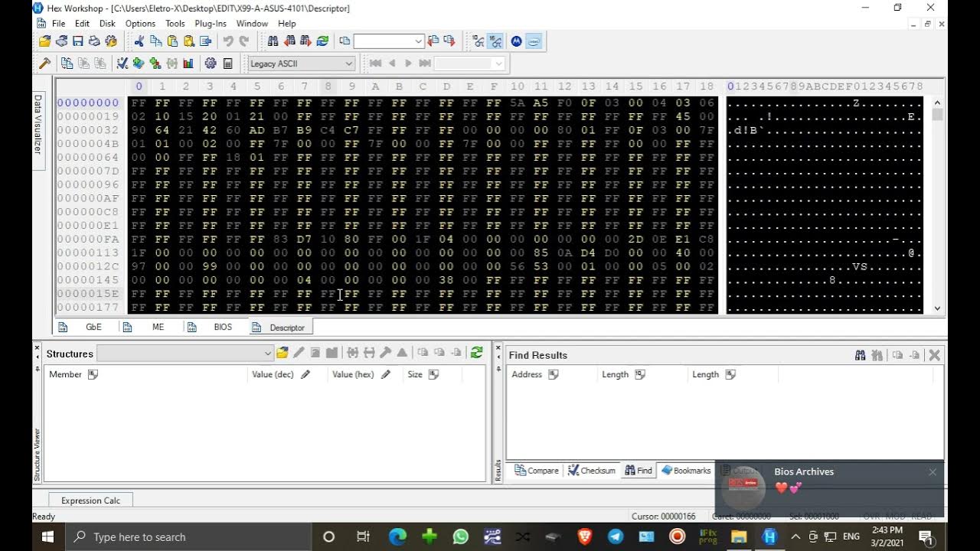Click the Copy icon in main toolbar
Screen dimensions: 980x551
click(x=155, y=41)
